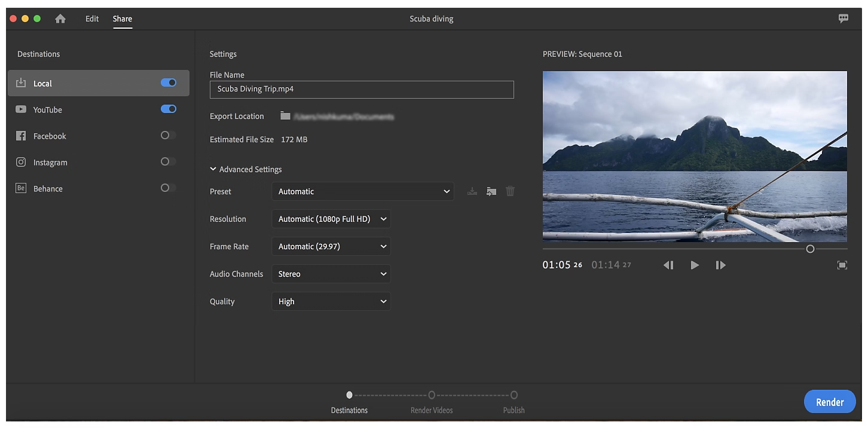868x428 pixels.
Task: Open the Home screen icon
Action: point(60,19)
